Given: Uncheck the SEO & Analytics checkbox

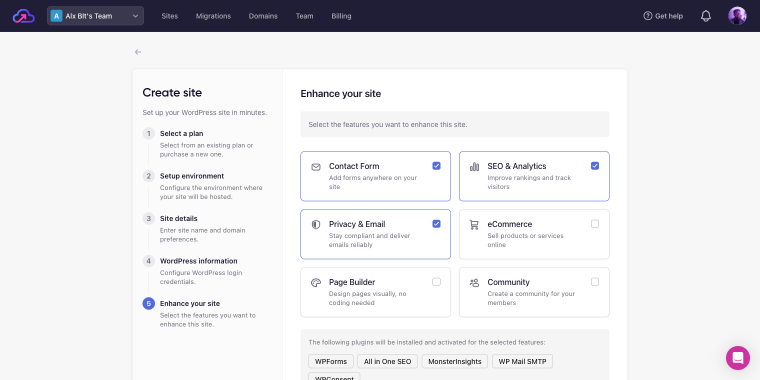Looking at the screenshot, I should point(595,166).
